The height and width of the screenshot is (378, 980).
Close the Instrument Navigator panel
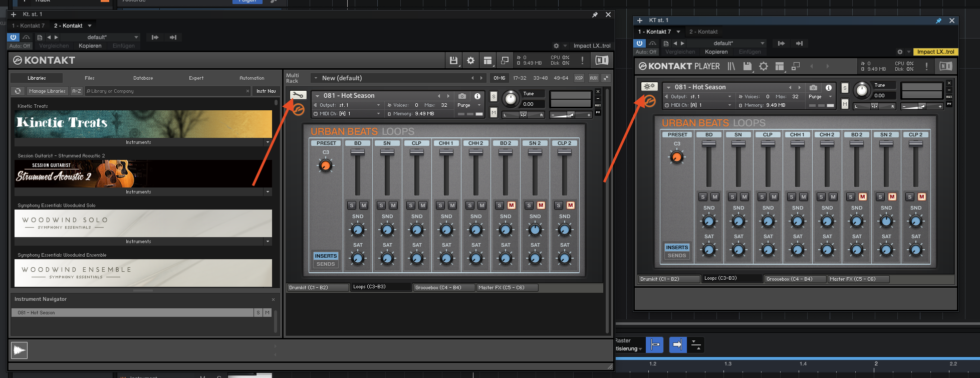click(x=273, y=299)
